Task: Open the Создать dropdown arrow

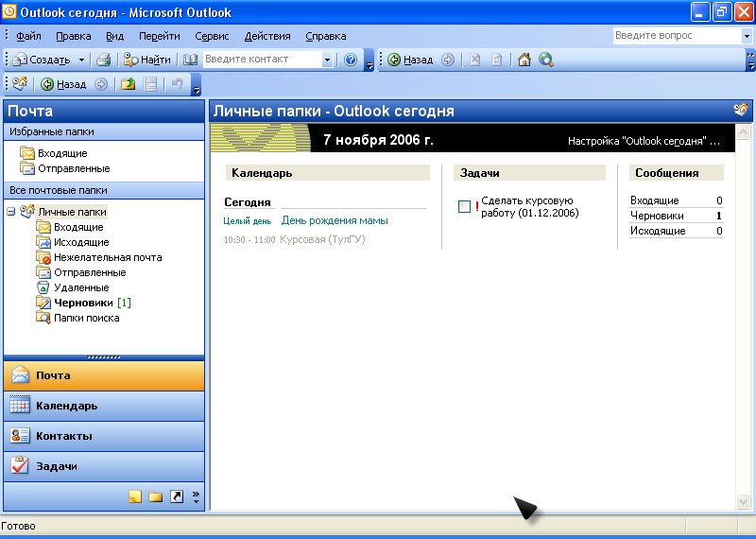Action: 81,60
